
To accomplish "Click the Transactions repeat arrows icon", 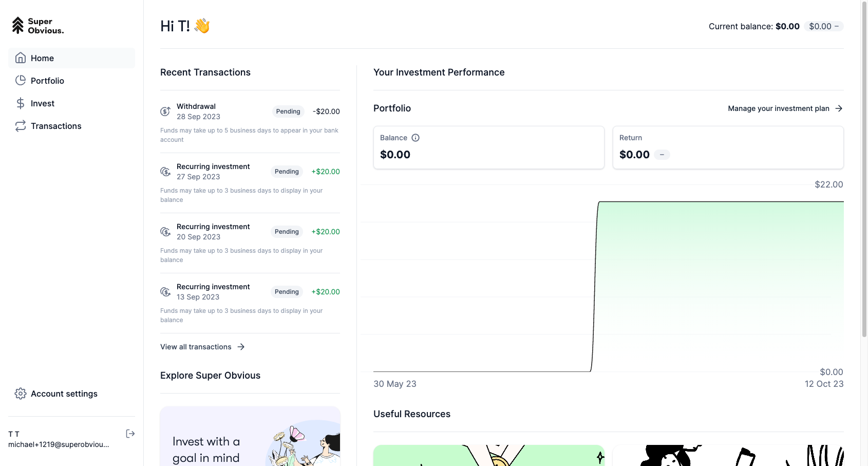I will 21,126.
